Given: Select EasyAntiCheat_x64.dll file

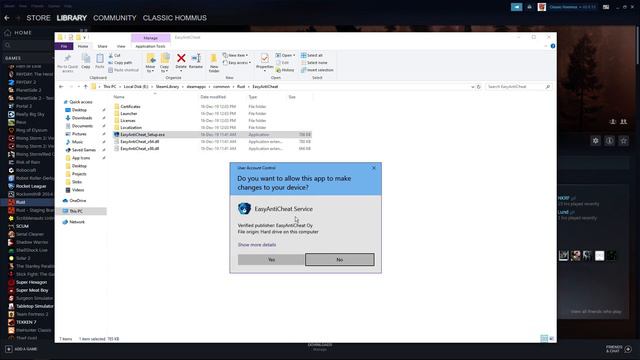Looking at the screenshot, I should [x=140, y=141].
